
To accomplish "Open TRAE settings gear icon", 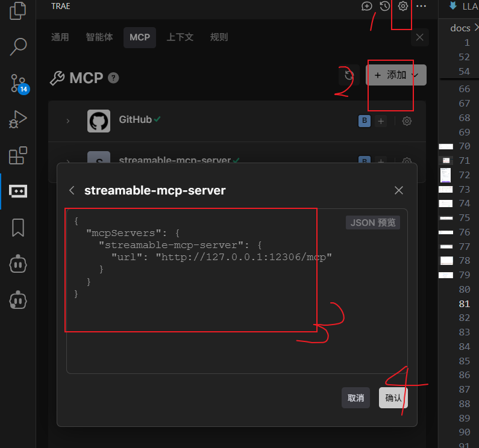I will (402, 6).
